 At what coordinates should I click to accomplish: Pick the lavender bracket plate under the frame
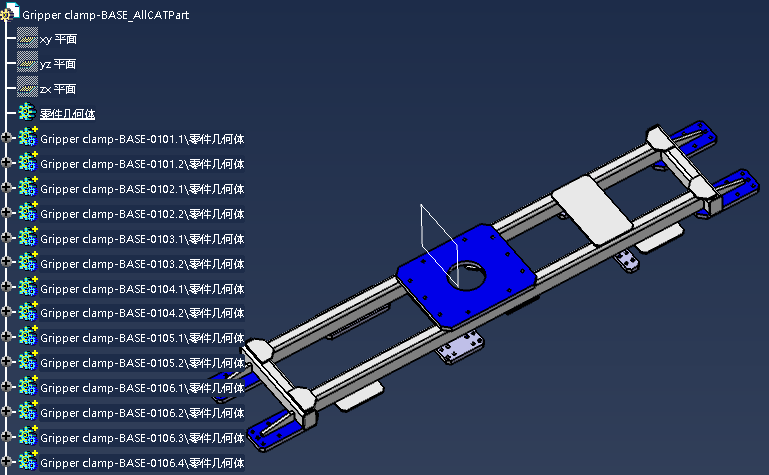[460, 347]
